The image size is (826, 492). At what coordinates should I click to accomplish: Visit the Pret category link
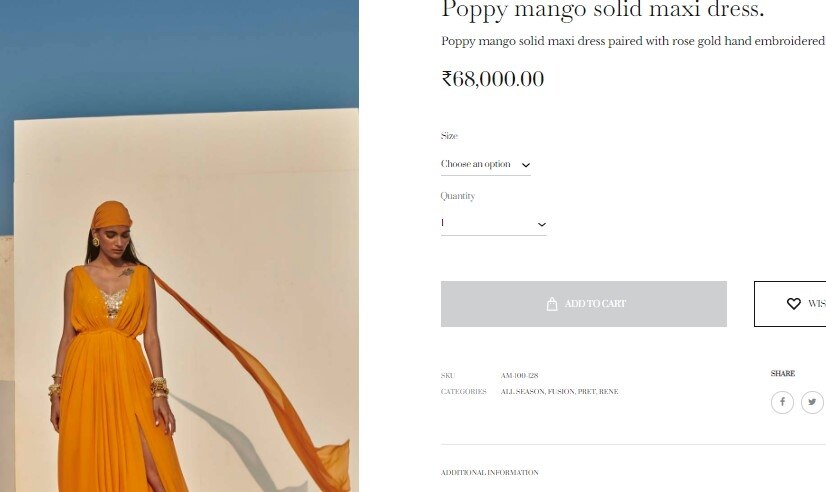click(586, 391)
